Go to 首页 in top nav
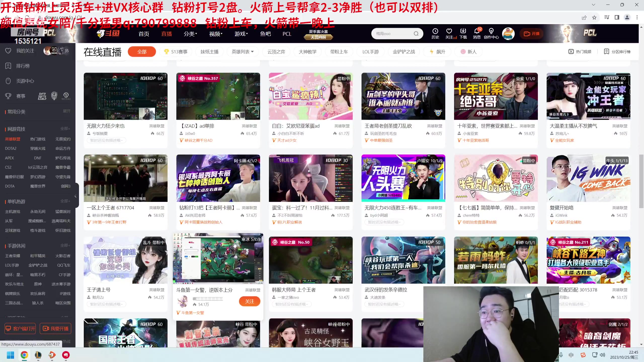 144,34
